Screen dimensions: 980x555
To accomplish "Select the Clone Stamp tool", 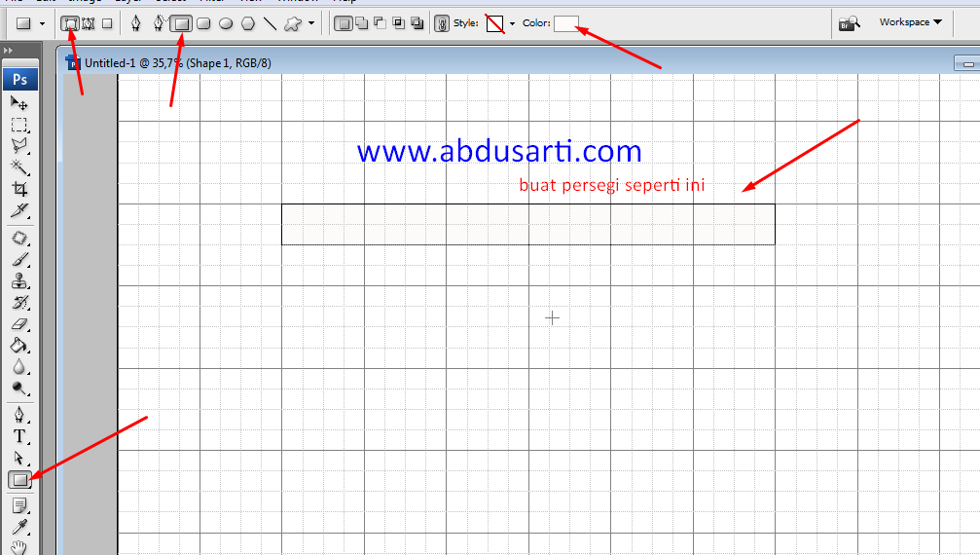I will 19,281.
